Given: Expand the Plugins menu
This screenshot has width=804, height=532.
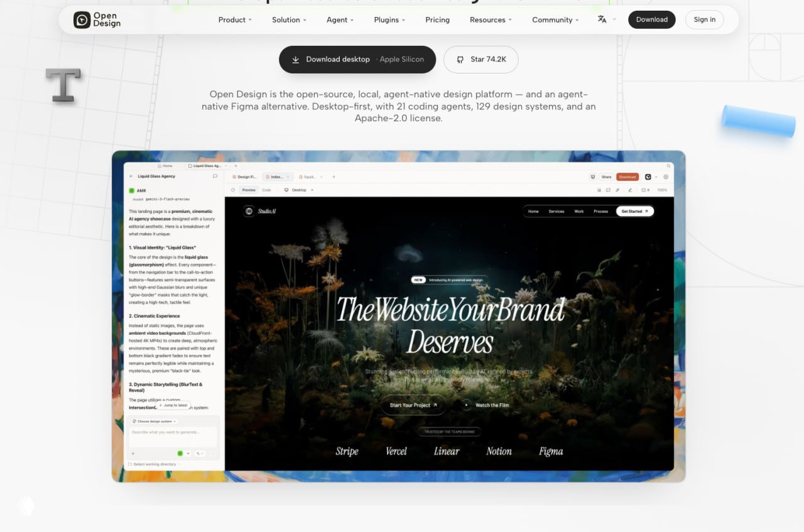Looking at the screenshot, I should (x=389, y=20).
